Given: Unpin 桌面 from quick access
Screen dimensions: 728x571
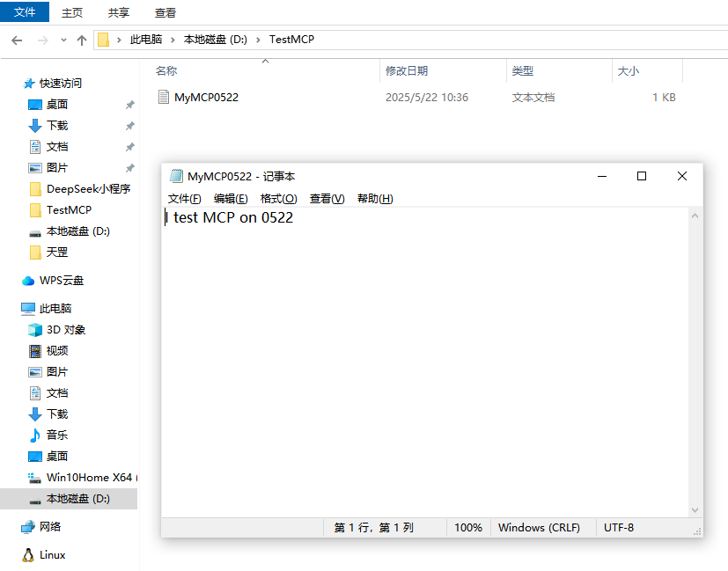Looking at the screenshot, I should (129, 104).
